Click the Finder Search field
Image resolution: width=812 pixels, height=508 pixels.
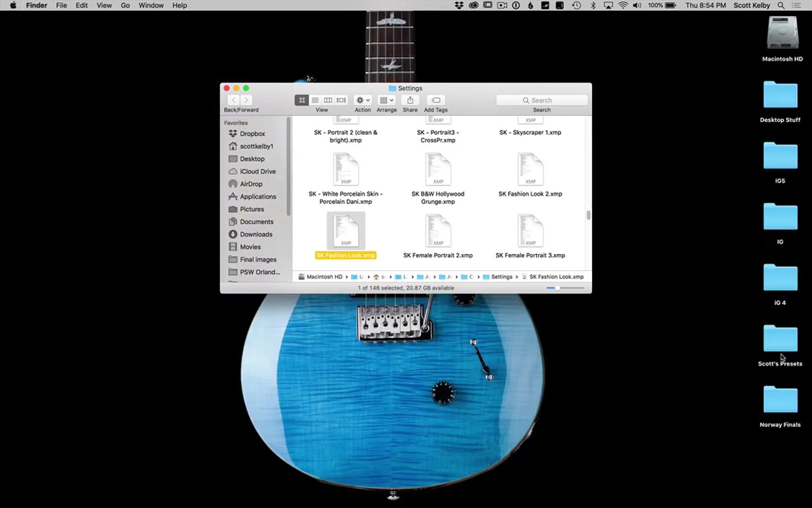coord(542,100)
